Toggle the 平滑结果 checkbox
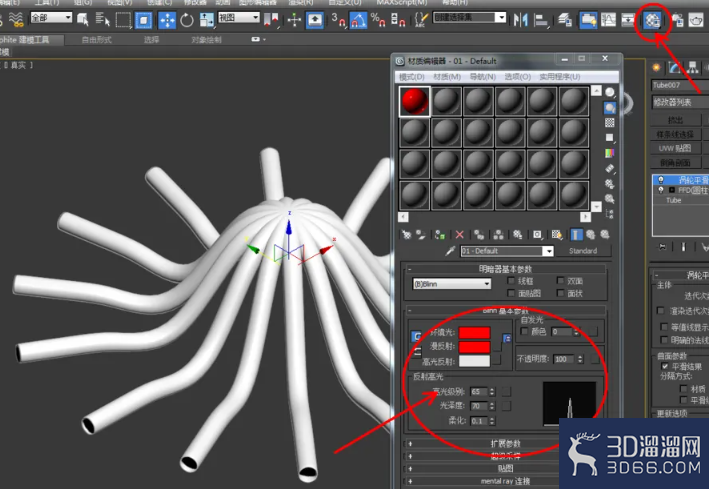 pyautogui.click(x=665, y=366)
